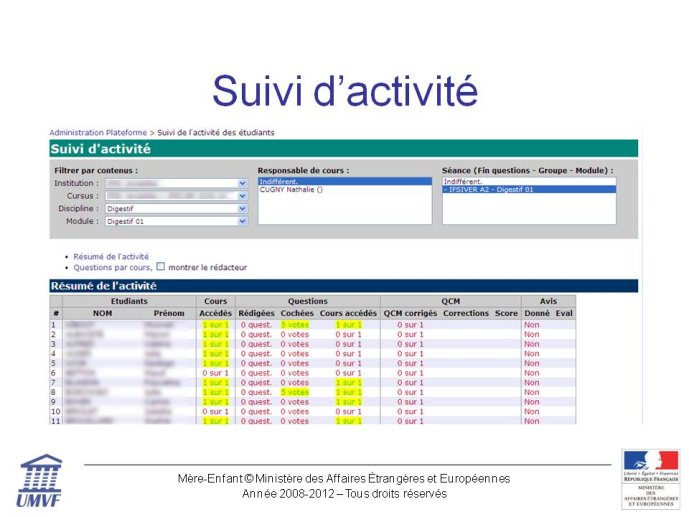Select Indifférent in the Séance list

pyautogui.click(x=529, y=181)
